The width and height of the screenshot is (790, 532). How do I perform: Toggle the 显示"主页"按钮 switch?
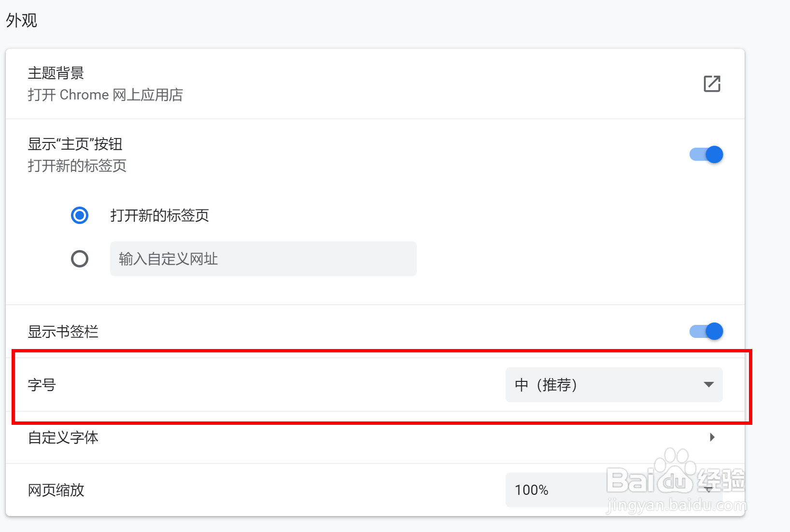click(706, 154)
